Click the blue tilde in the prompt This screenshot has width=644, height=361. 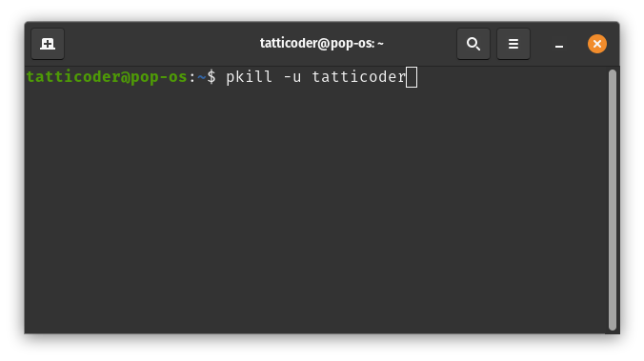[x=202, y=77]
